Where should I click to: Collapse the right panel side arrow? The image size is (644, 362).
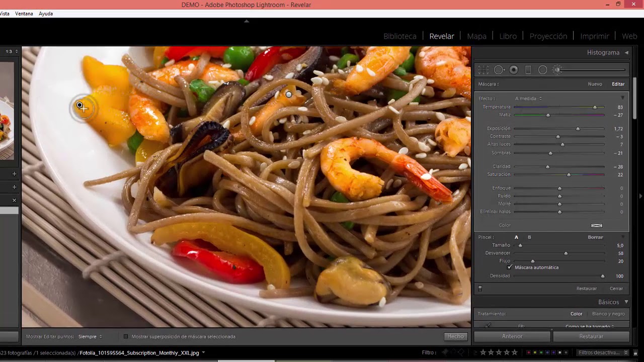click(640, 196)
